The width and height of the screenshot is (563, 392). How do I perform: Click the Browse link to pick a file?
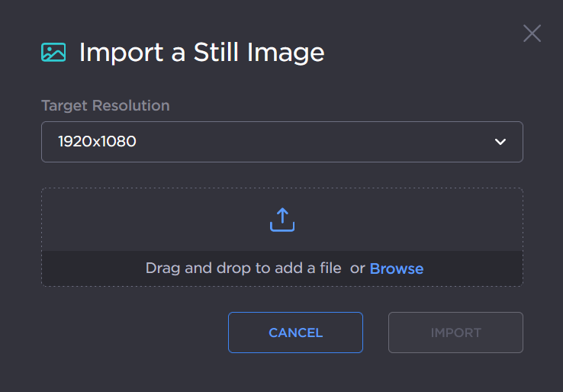(x=396, y=268)
